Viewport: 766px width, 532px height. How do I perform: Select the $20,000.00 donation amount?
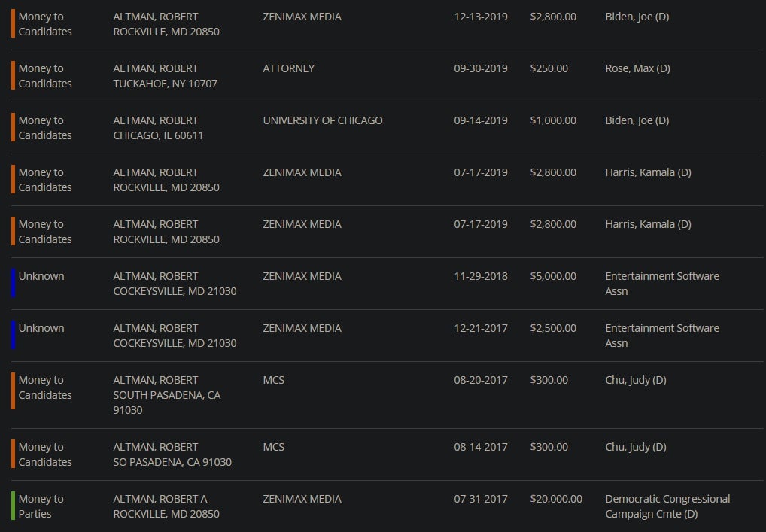(x=556, y=499)
